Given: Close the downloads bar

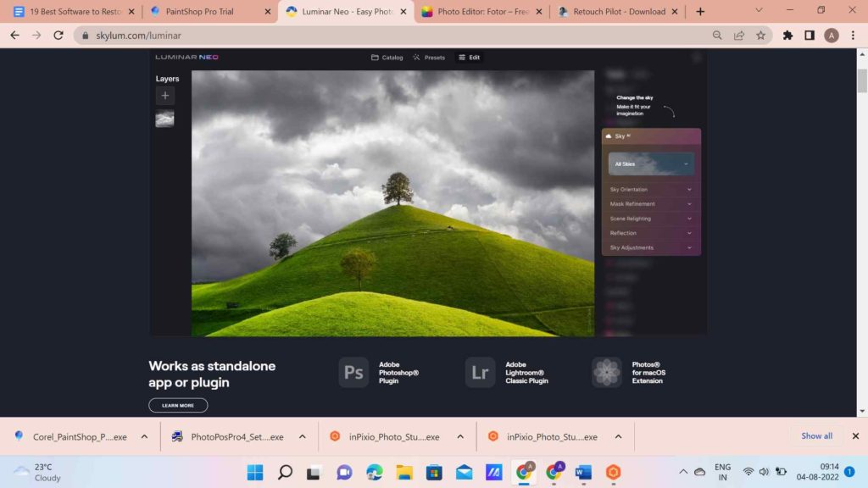Looking at the screenshot, I should point(855,436).
